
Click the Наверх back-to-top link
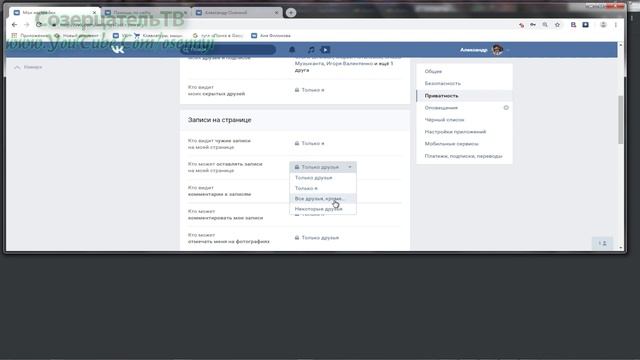click(28, 67)
